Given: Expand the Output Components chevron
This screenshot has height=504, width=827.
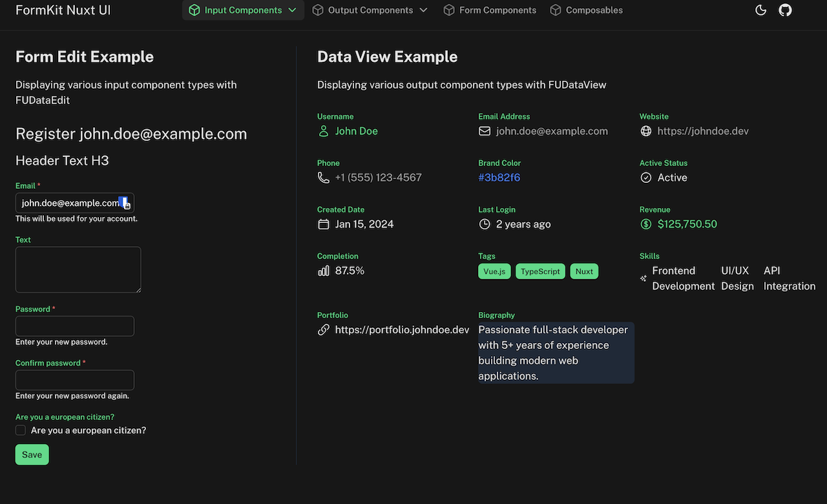Looking at the screenshot, I should (423, 10).
